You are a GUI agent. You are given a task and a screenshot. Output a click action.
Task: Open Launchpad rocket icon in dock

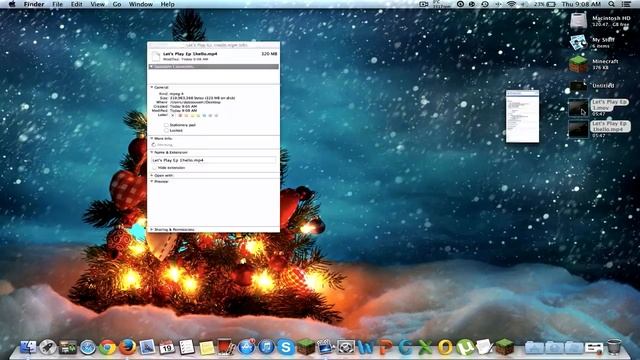point(48,347)
